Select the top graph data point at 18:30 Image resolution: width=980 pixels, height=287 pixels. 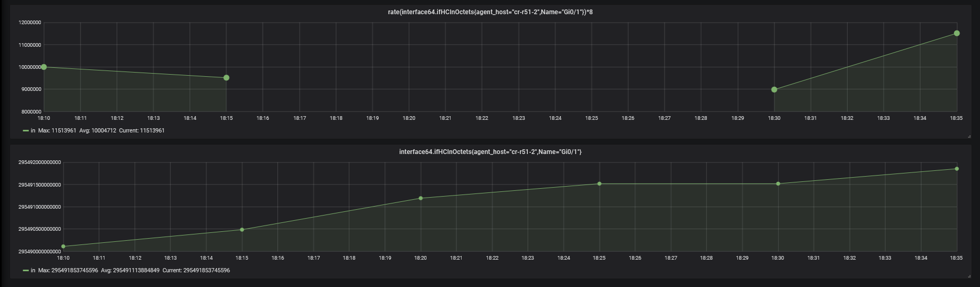click(774, 89)
